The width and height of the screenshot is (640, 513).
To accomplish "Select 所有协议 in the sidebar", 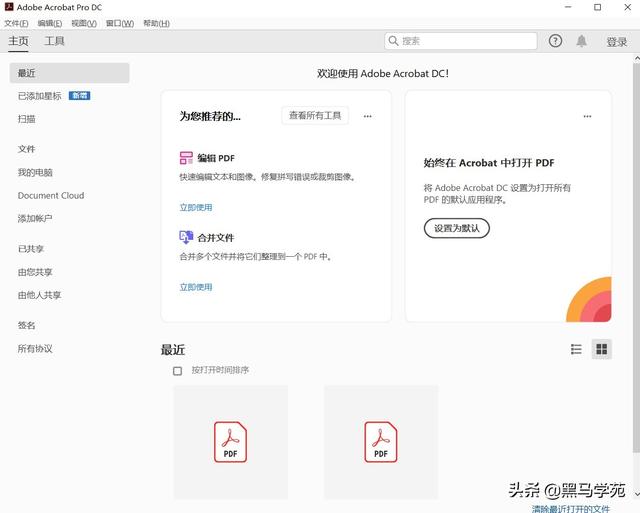I will pyautogui.click(x=35, y=349).
